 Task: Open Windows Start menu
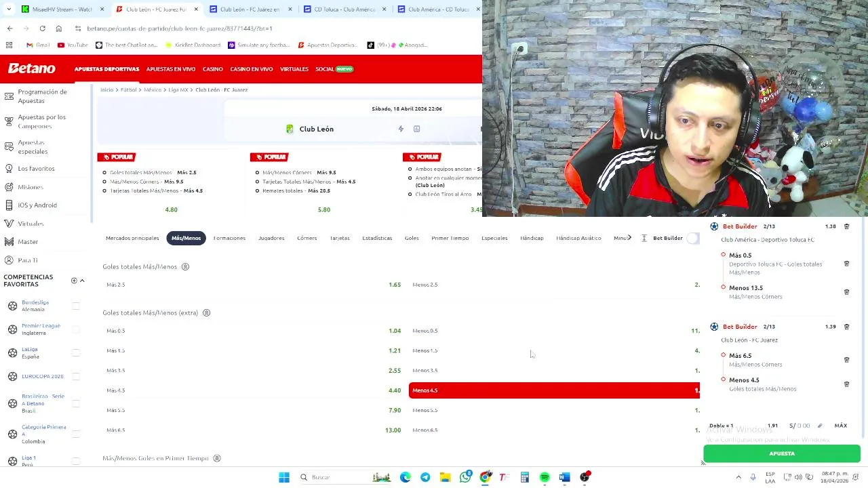coord(284,478)
